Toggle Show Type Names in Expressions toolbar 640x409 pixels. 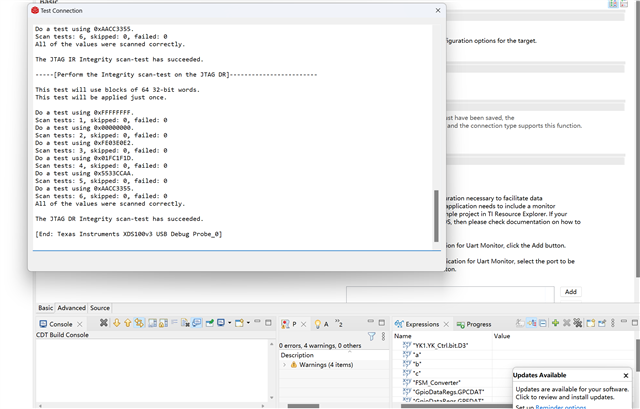(520, 323)
